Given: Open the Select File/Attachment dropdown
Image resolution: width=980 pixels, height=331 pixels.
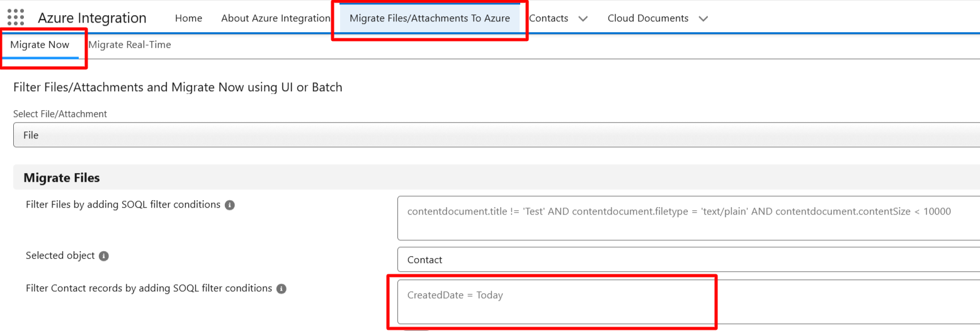Looking at the screenshot, I should click(496, 135).
